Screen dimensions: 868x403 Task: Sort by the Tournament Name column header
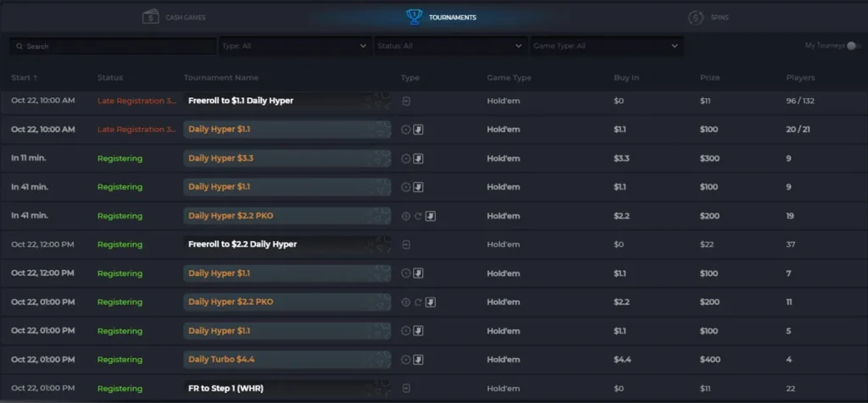click(221, 77)
